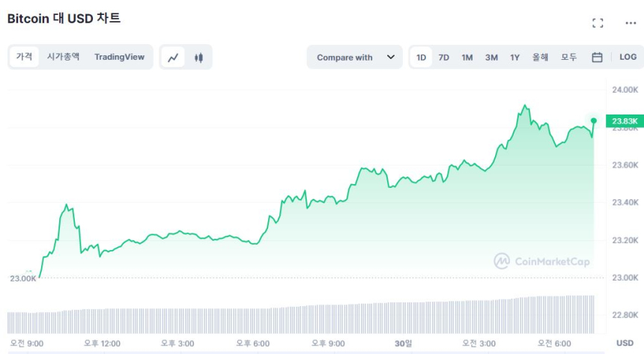
Task: Switch to line chart view
Action: click(x=174, y=57)
